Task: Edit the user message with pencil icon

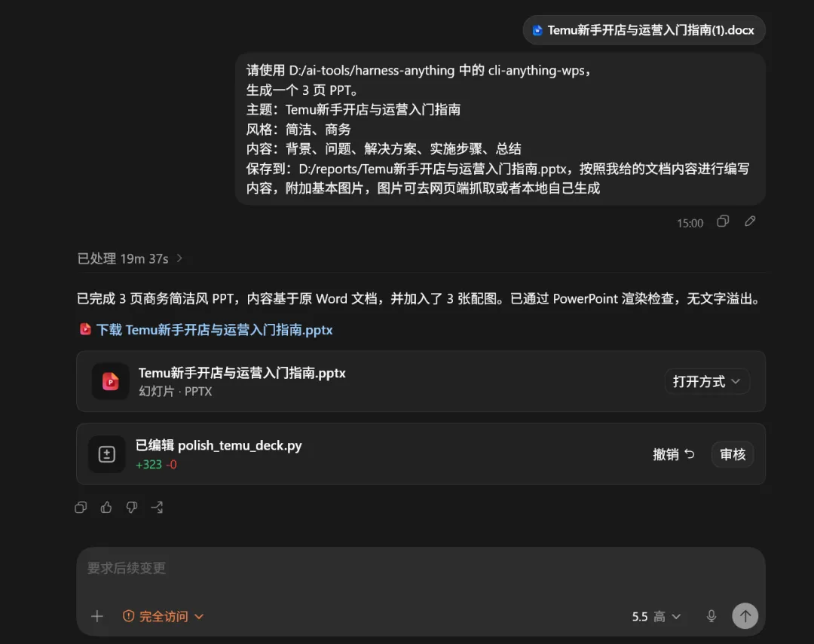Action: tap(750, 221)
